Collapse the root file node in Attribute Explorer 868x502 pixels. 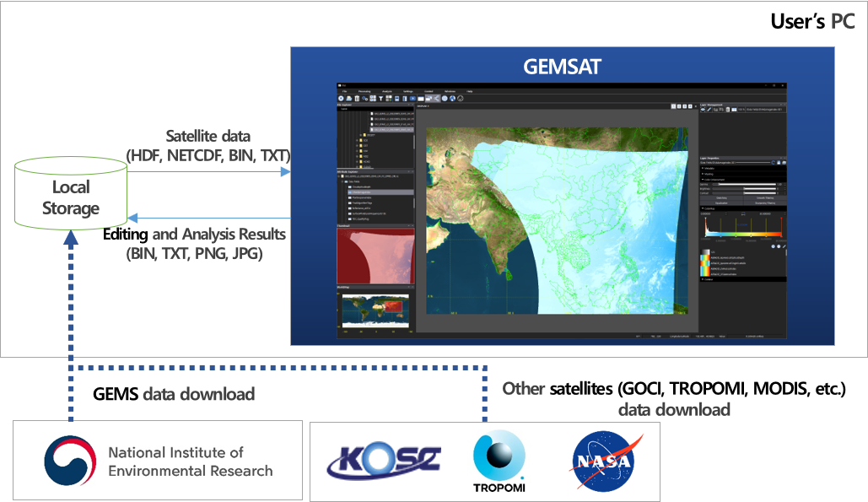[x=339, y=176]
